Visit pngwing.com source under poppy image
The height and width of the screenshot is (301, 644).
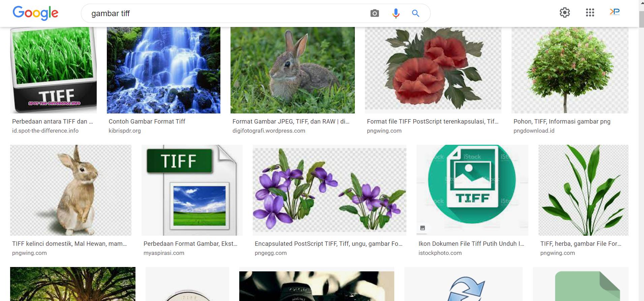384,131
